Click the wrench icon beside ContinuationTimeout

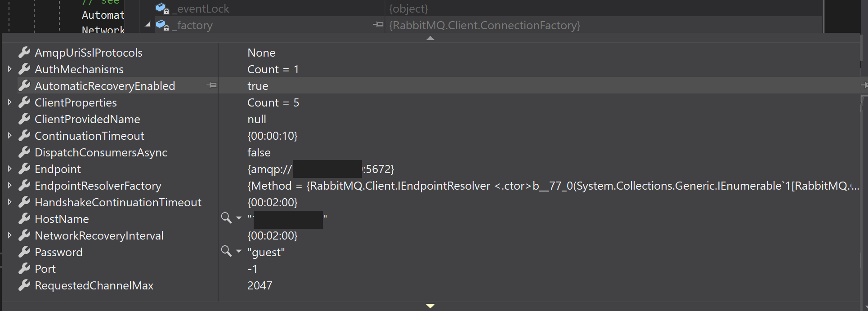[x=24, y=136]
